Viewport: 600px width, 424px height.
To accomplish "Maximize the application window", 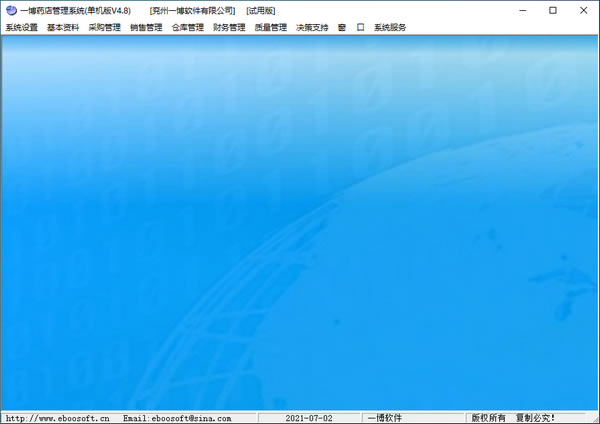I will tap(553, 10).
